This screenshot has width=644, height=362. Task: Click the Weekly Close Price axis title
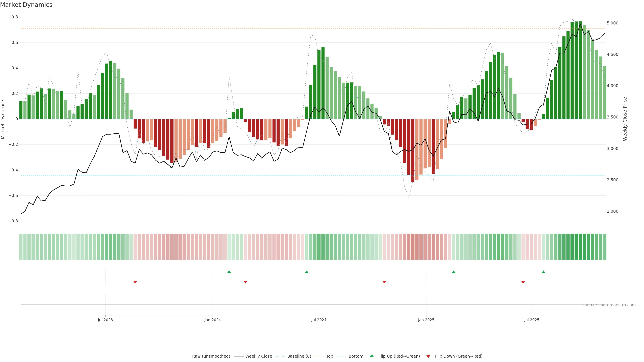625,119
